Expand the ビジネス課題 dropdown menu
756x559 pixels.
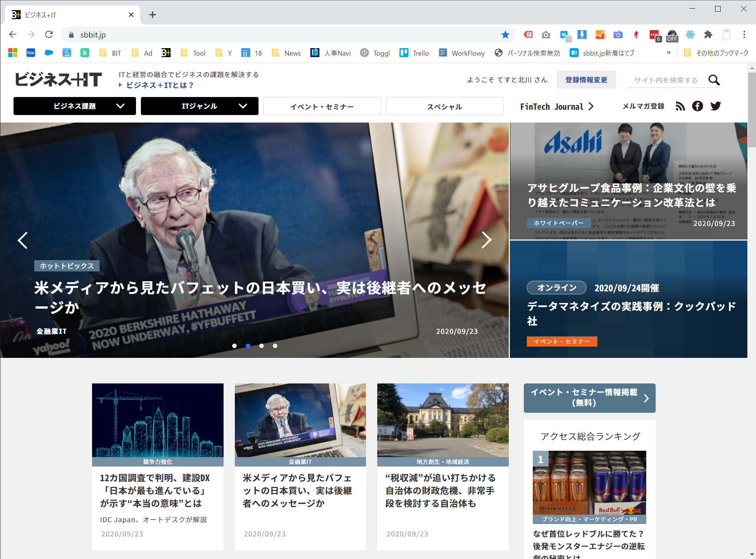pos(75,106)
